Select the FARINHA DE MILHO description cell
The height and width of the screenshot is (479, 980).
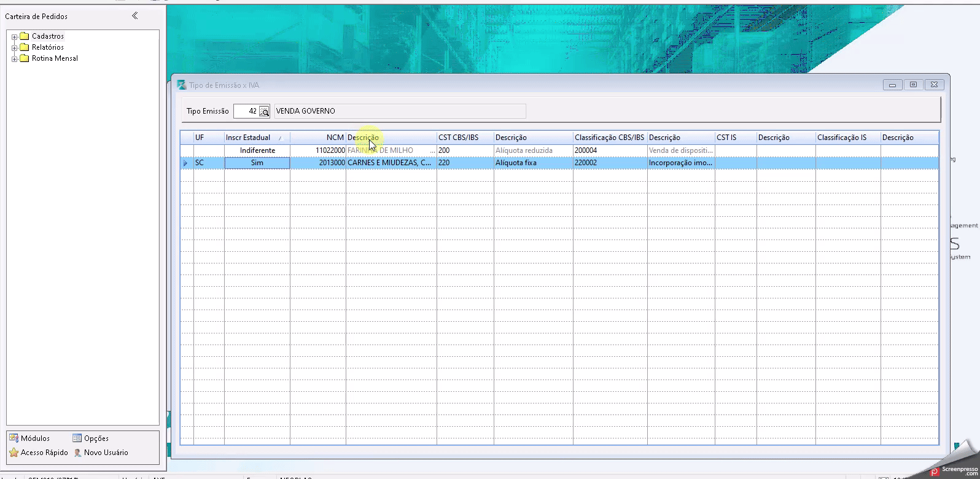pyautogui.click(x=392, y=150)
